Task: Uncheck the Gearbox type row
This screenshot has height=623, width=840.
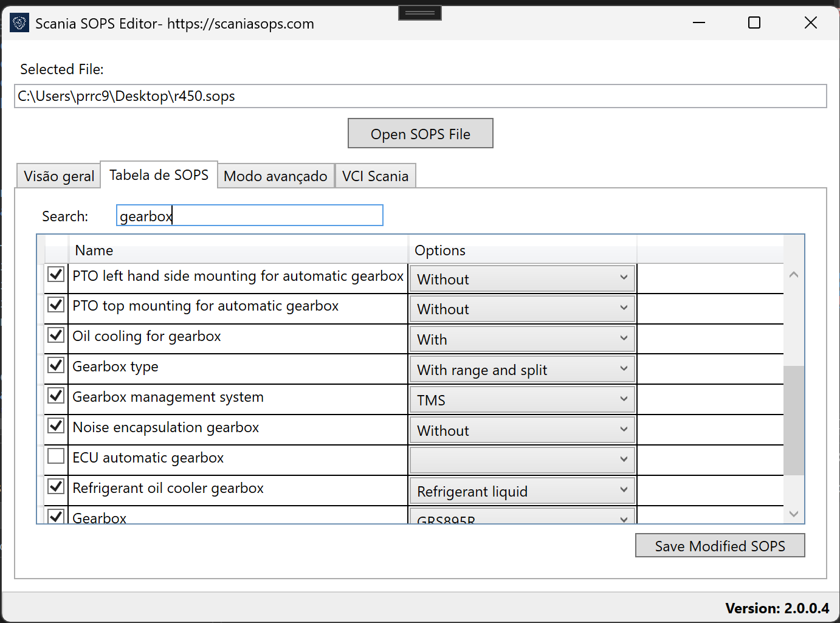Action: 55,365
